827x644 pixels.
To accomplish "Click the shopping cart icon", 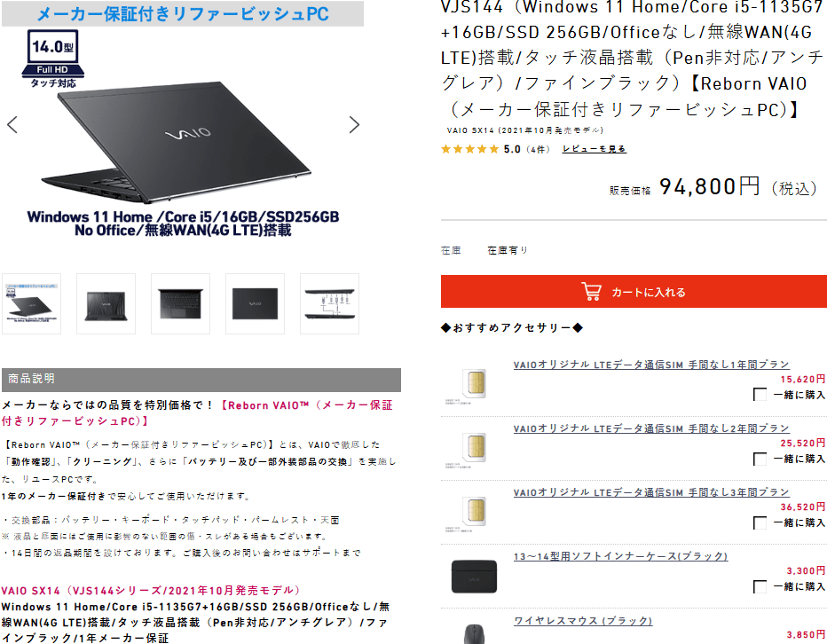I will 591,291.
